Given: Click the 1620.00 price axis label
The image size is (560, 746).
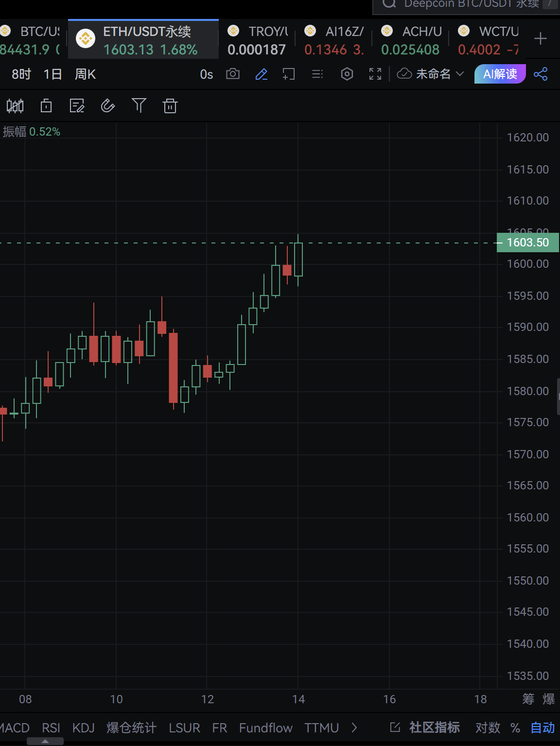Looking at the screenshot, I should click(528, 138).
